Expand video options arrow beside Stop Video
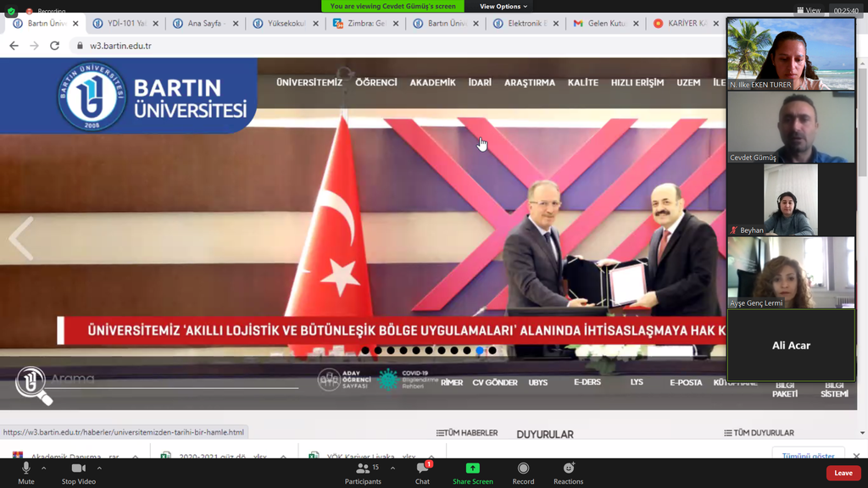Screen dimensions: 868x488 pyautogui.click(x=99, y=468)
